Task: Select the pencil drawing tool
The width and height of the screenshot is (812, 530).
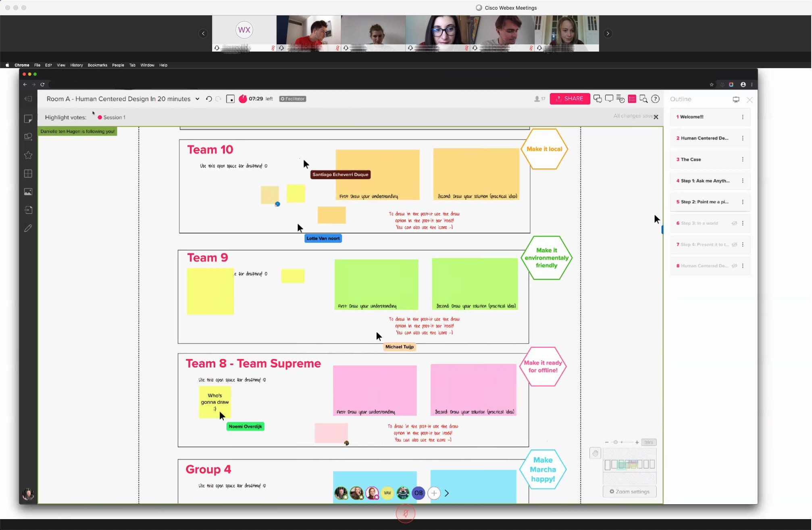Action: (28, 228)
